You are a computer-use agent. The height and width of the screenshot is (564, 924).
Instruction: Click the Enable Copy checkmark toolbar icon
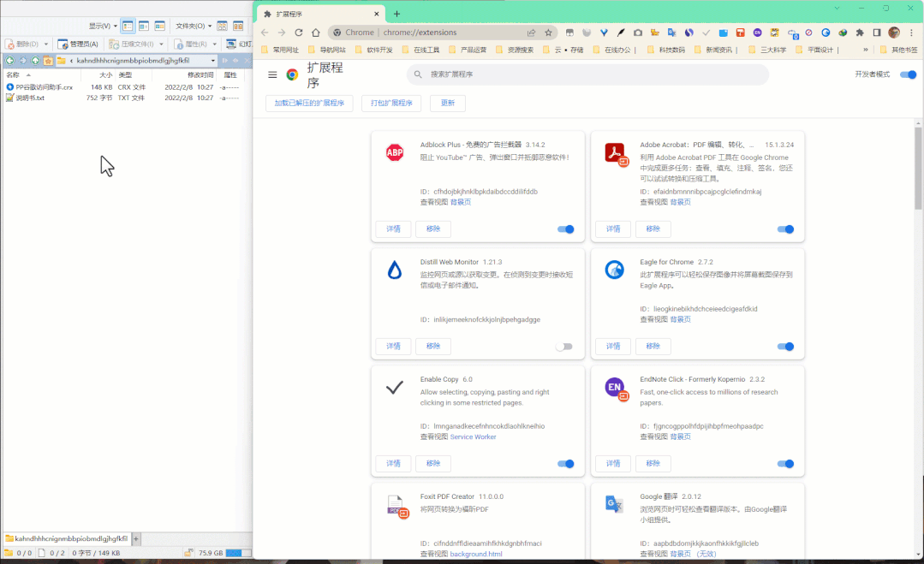point(706,33)
